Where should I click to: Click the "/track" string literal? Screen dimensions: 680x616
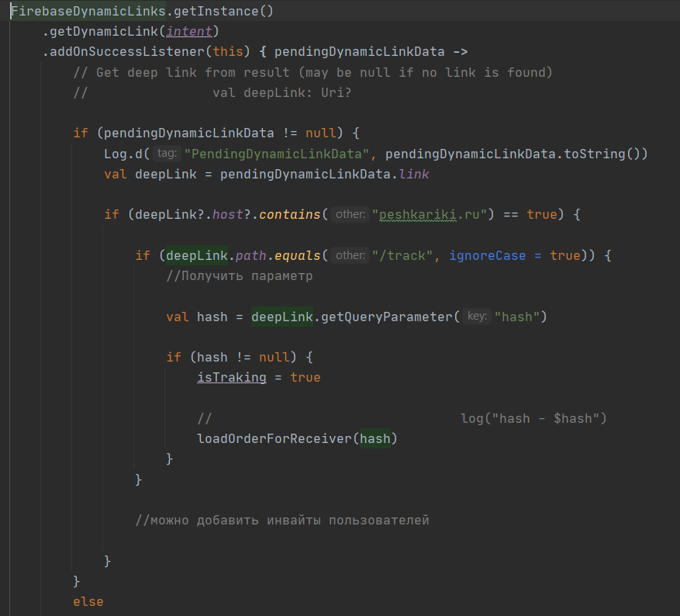402,255
